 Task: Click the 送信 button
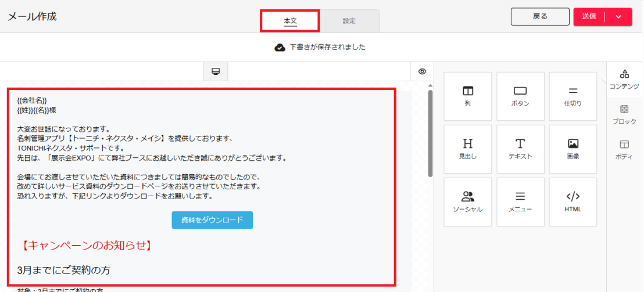[589, 17]
